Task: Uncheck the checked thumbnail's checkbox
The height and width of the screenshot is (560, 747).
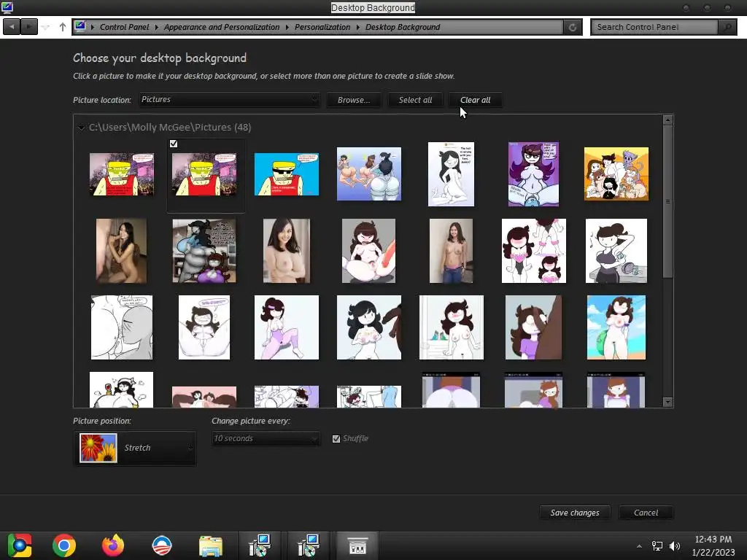Action: pos(174,144)
